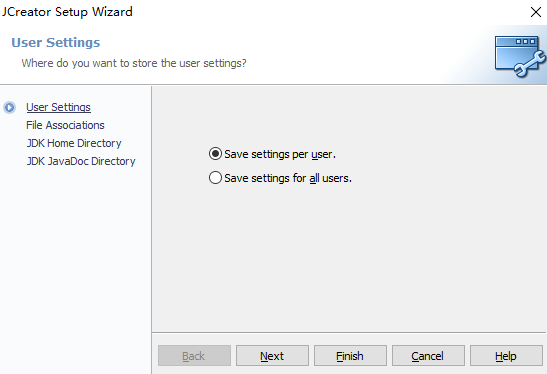
Task: Go to the File Associations step
Action: coord(65,125)
